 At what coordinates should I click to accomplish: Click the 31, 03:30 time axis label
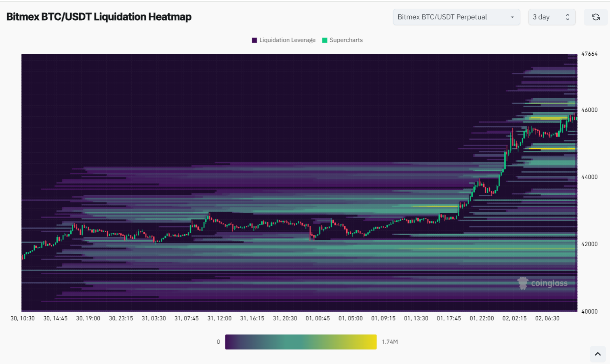(154, 318)
